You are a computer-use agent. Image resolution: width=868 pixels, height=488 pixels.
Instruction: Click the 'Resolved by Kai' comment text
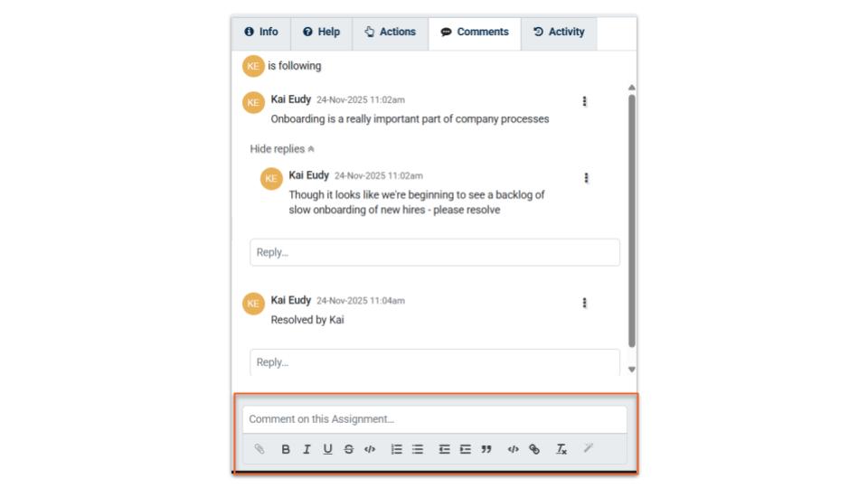coord(307,320)
